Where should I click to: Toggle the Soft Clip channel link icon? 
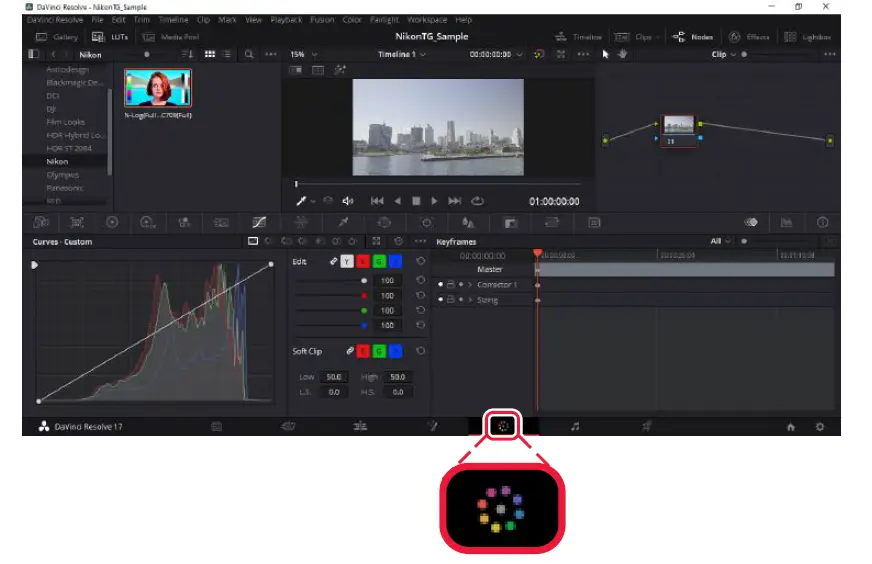pos(350,351)
